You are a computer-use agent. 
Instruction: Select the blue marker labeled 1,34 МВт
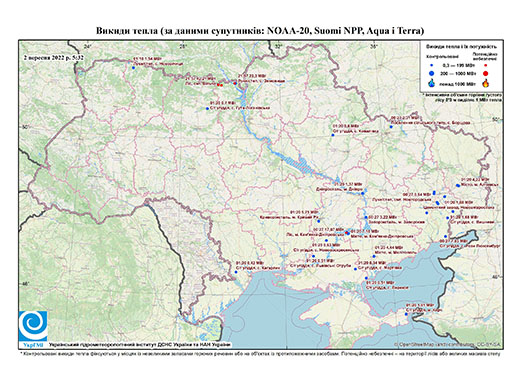pyautogui.click(x=133, y=68)
